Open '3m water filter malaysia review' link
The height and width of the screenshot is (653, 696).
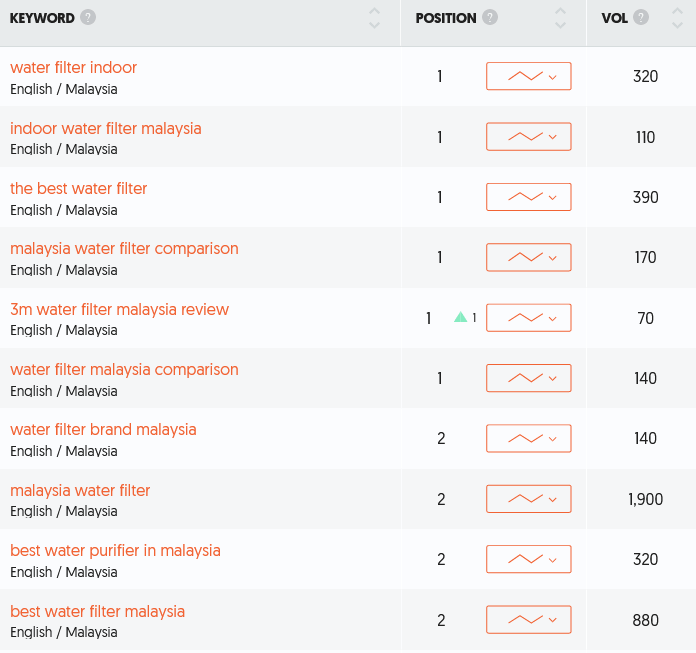(x=119, y=309)
